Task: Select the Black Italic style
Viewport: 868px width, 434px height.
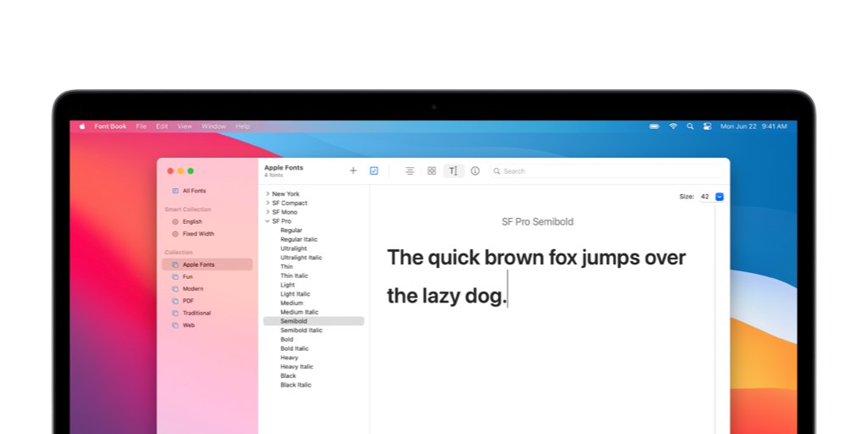Action: pyautogui.click(x=296, y=385)
